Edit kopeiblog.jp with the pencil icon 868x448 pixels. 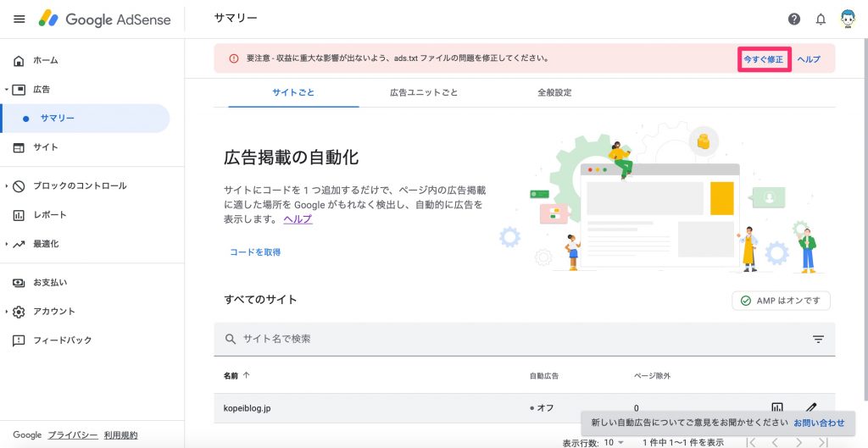810,407
